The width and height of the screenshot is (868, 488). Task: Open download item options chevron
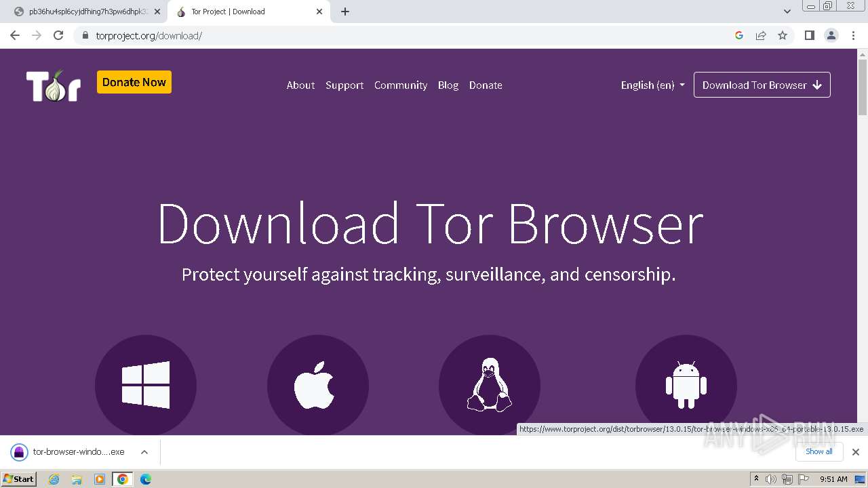(x=144, y=451)
